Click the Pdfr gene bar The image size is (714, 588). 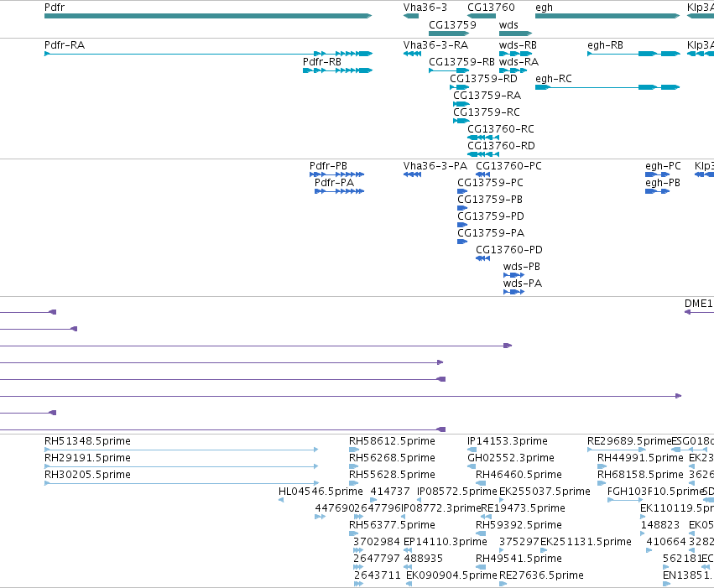pyautogui.click(x=208, y=16)
